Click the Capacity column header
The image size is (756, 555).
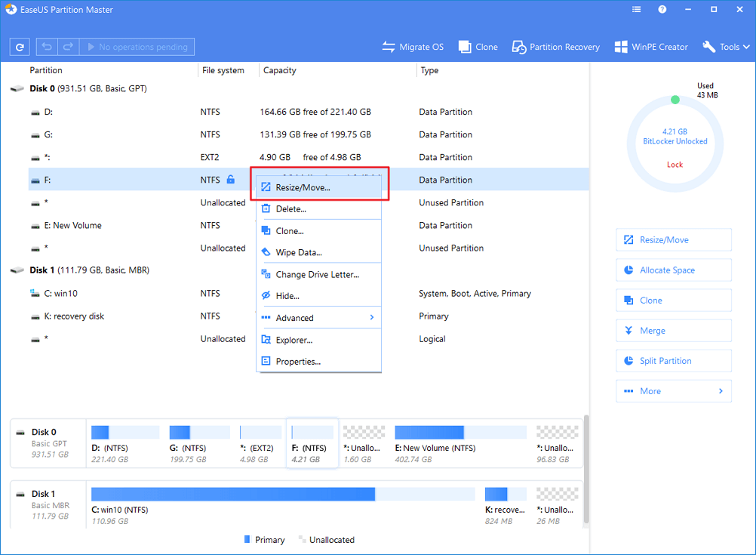(280, 70)
